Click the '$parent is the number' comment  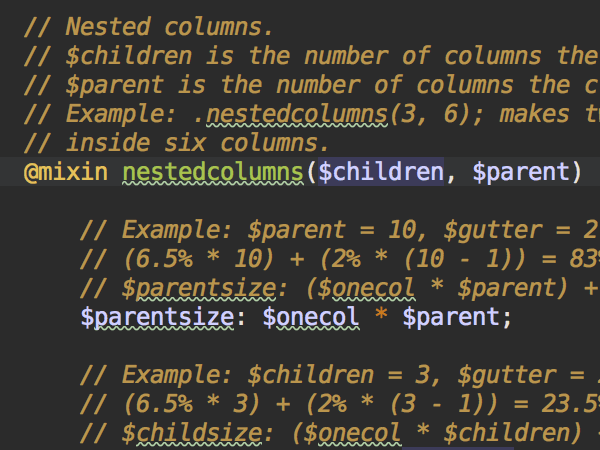click(x=312, y=85)
